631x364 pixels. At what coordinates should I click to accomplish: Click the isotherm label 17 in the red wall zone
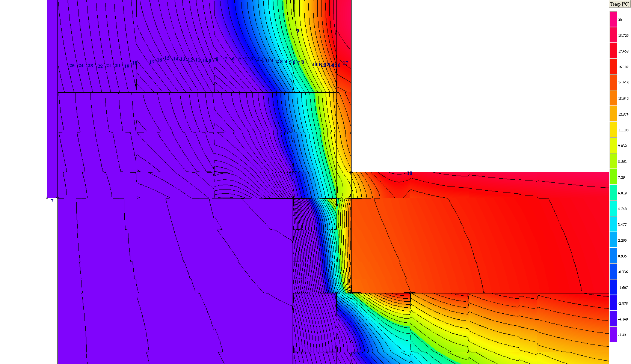[x=345, y=63]
